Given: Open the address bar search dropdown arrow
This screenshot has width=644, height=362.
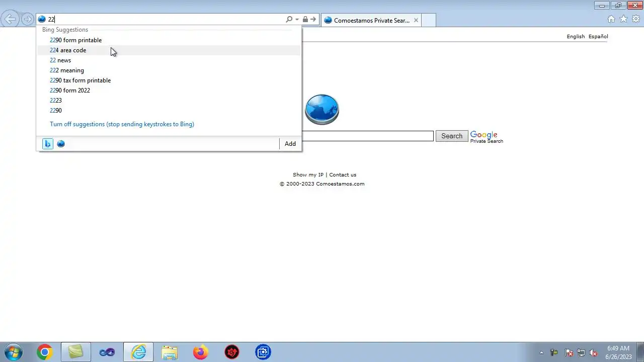Looking at the screenshot, I should pos(297,20).
